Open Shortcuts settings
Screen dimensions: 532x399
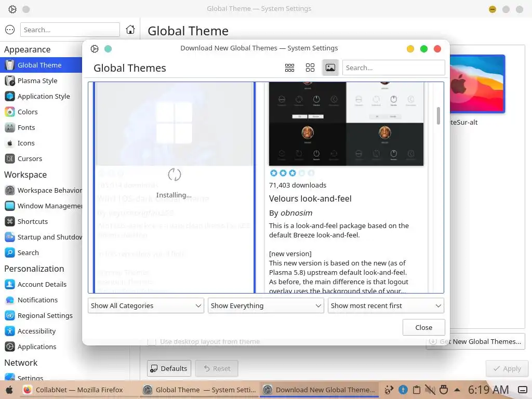point(41,221)
